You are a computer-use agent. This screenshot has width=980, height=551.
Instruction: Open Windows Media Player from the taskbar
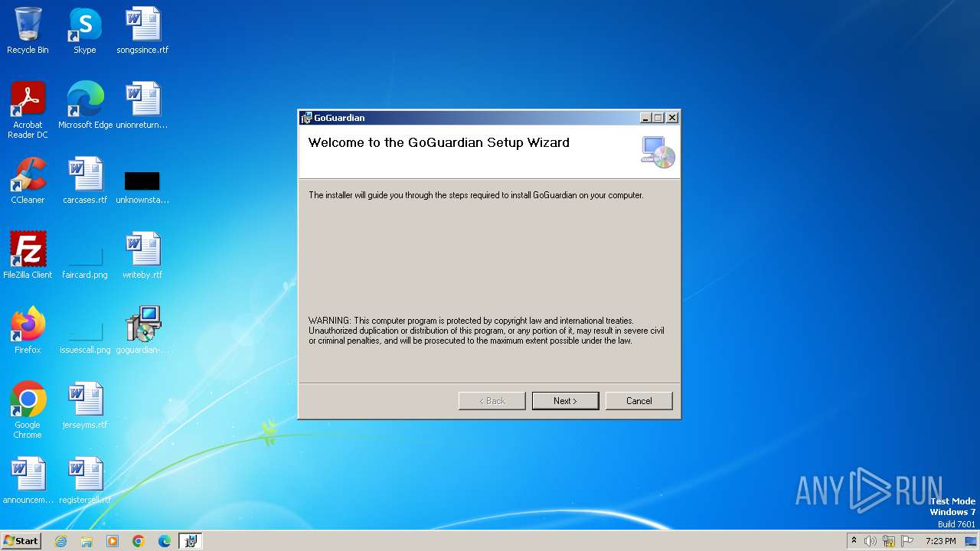coord(113,541)
